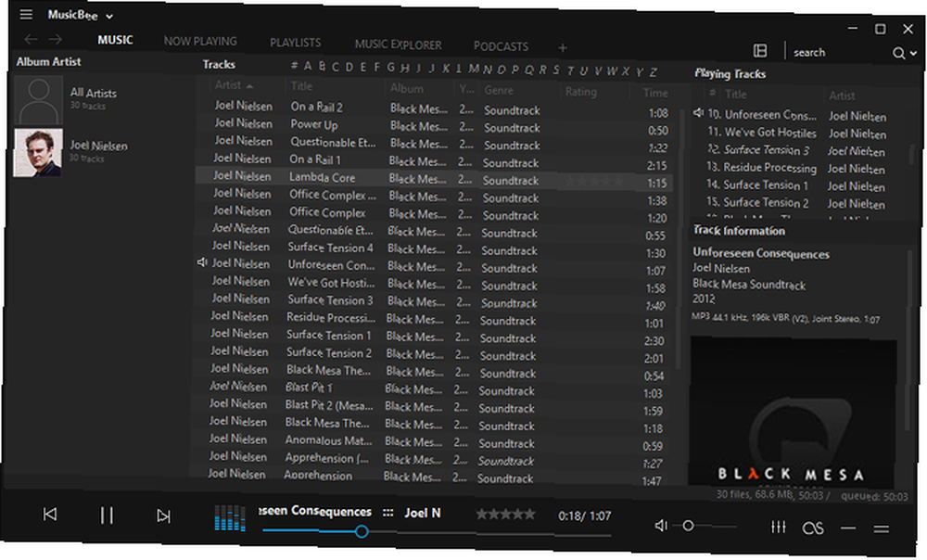Image resolution: width=927 pixels, height=560 pixels.
Task: Click speaker icon on Unforeseen Con... track row
Action: click(202, 262)
